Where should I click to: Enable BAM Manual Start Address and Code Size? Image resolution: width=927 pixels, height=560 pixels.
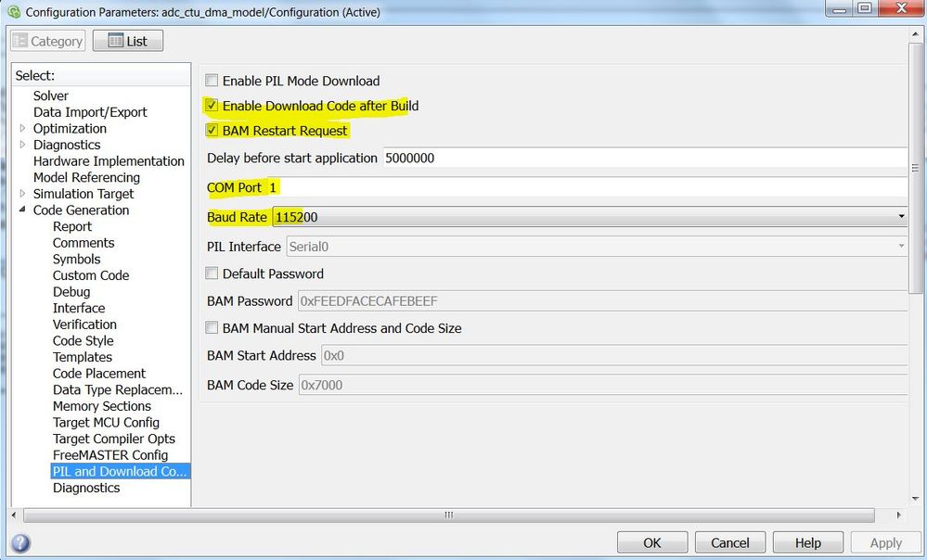point(212,328)
